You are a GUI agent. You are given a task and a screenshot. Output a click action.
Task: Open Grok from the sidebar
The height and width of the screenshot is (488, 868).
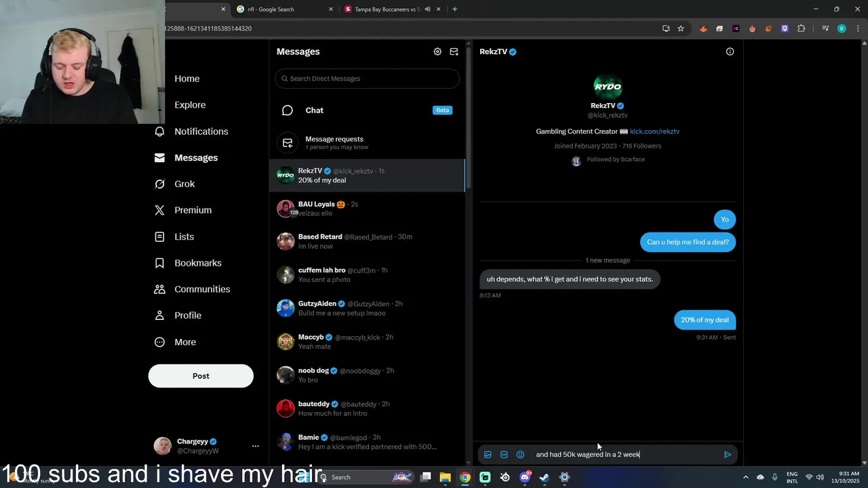click(x=184, y=184)
